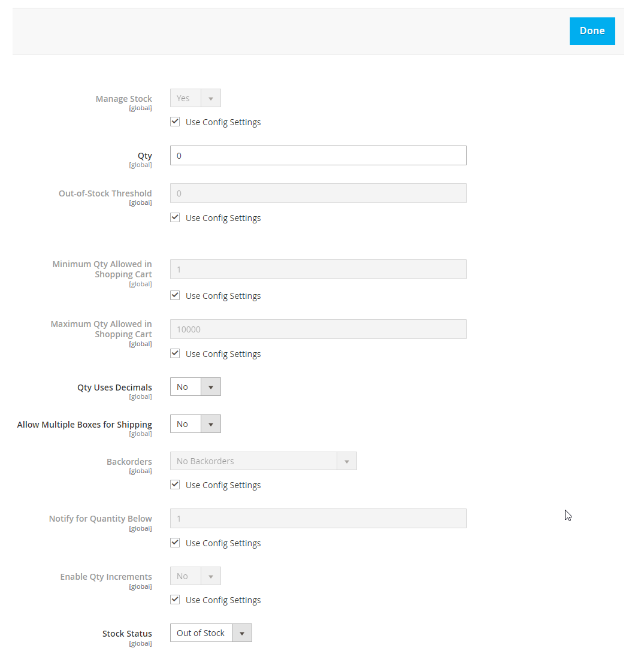Toggle Use Config Settings for Minimum Qty Allowed
The image size is (638, 672).
[175, 295]
